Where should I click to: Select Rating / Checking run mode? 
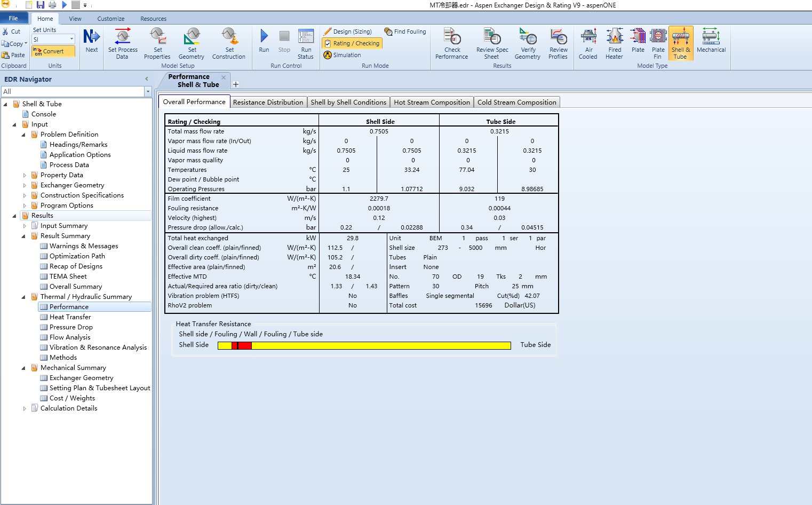coord(352,43)
